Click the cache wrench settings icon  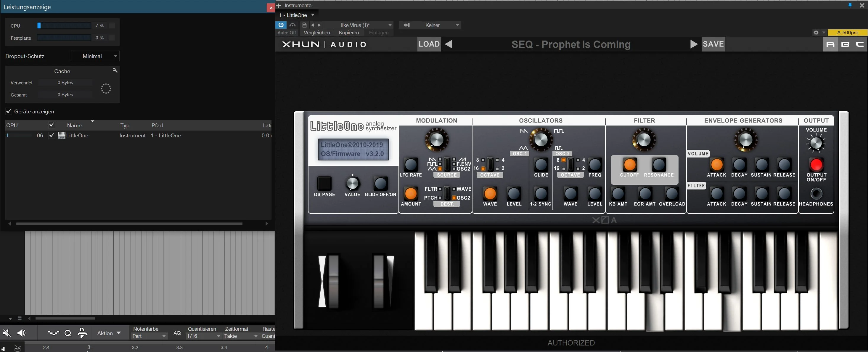[x=115, y=70]
